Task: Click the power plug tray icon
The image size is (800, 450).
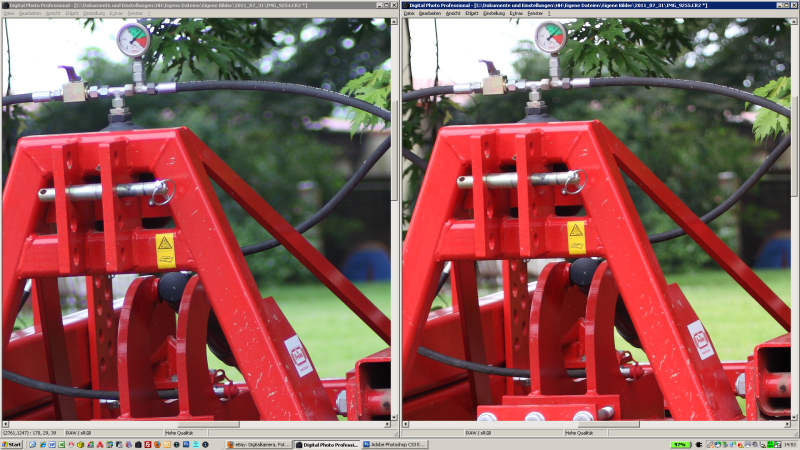Action: click(698, 445)
